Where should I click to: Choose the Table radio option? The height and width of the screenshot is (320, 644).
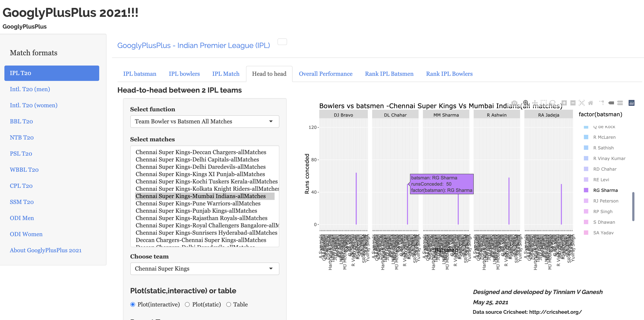[228, 304]
